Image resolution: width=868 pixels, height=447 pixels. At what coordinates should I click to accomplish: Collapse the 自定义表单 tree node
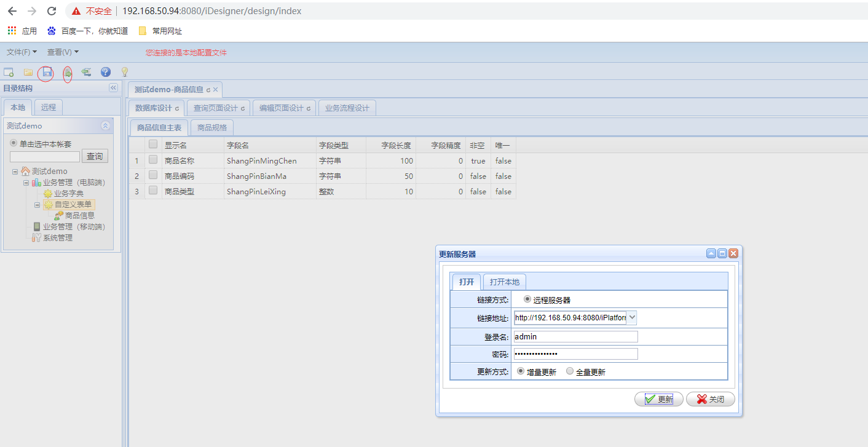[37, 205]
